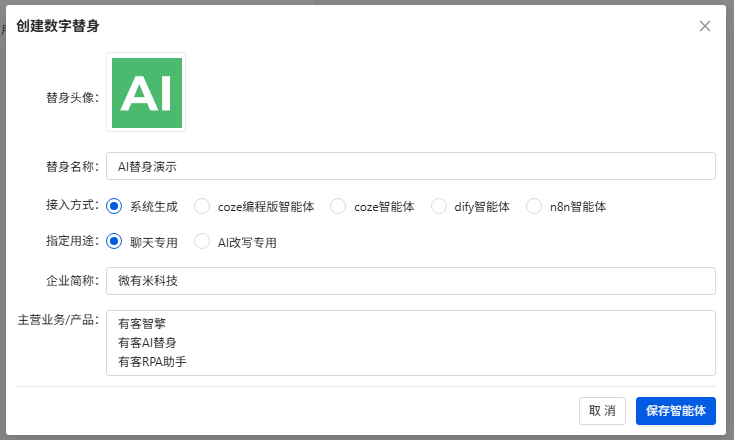Screen dimensions: 734x440
Task: Click into the 企业简称 input field
Action: click(411, 281)
